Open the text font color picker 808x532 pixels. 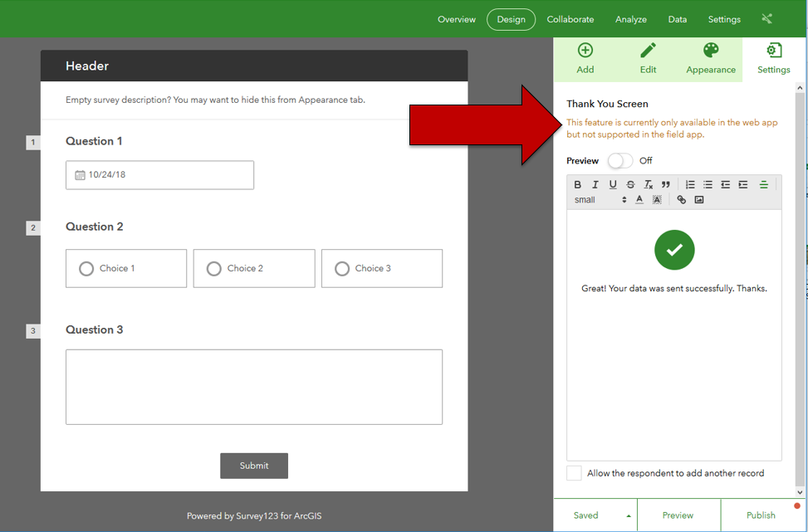(639, 200)
